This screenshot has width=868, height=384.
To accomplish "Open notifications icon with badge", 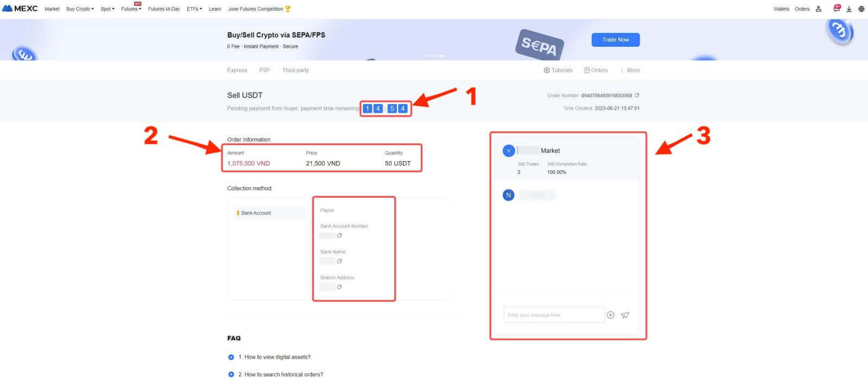I will (x=837, y=8).
